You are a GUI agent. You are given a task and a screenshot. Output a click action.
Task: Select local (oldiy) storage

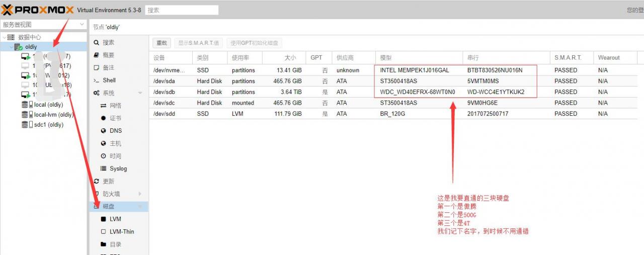48,105
